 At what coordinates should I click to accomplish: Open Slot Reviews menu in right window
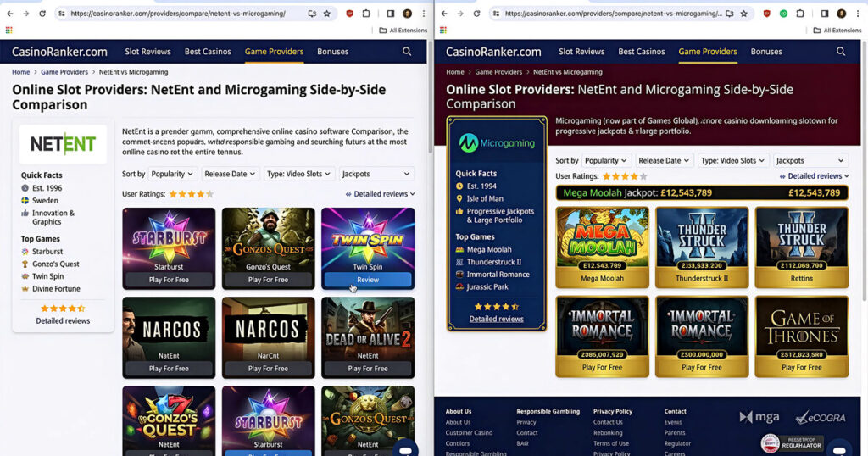581,52
